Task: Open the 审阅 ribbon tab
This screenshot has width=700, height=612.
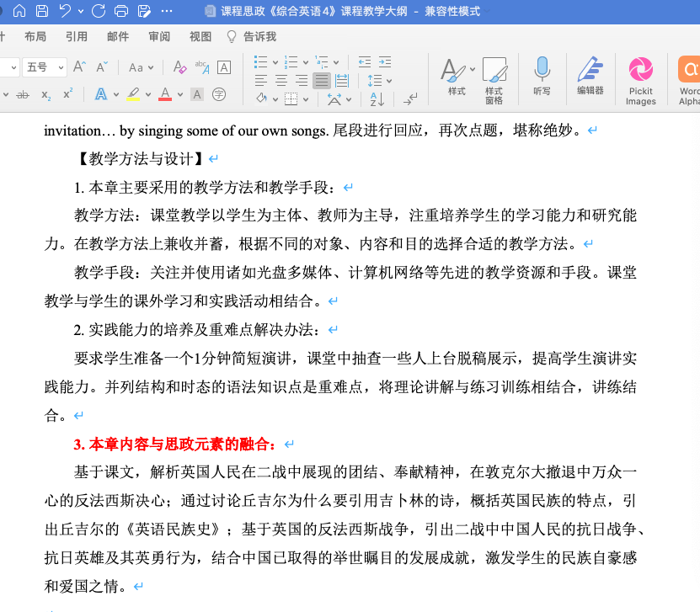Action: tap(159, 37)
